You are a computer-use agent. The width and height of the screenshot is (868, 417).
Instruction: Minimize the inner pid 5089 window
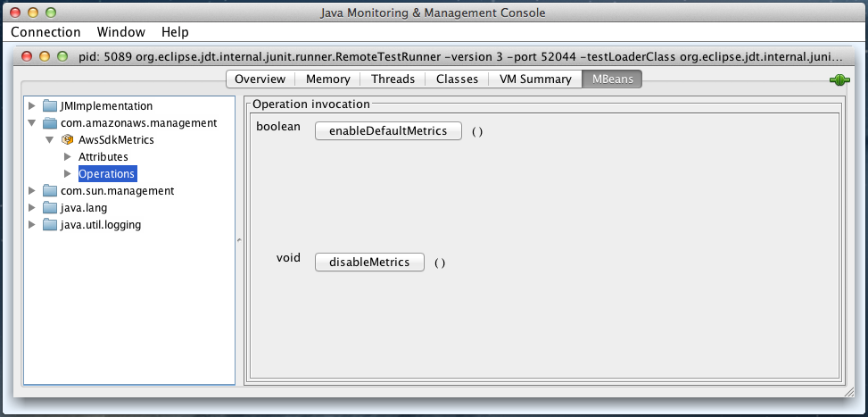[45, 56]
